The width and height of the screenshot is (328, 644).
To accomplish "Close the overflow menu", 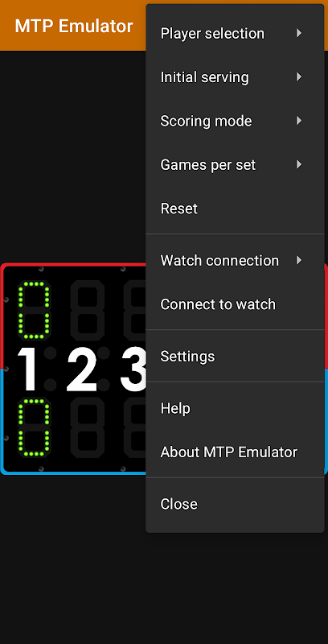I will (235, 504).
